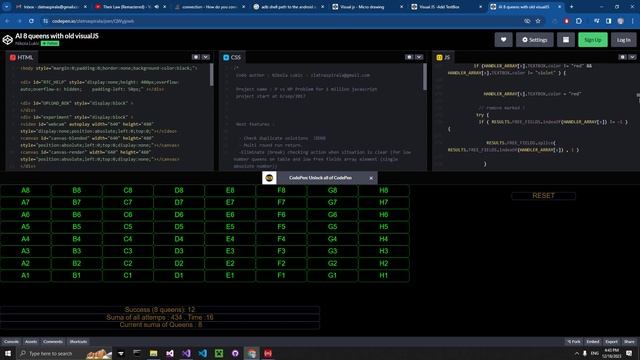Click chessboard cell A1

point(25,276)
